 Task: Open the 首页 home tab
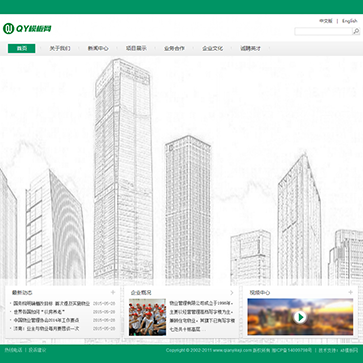[22, 48]
